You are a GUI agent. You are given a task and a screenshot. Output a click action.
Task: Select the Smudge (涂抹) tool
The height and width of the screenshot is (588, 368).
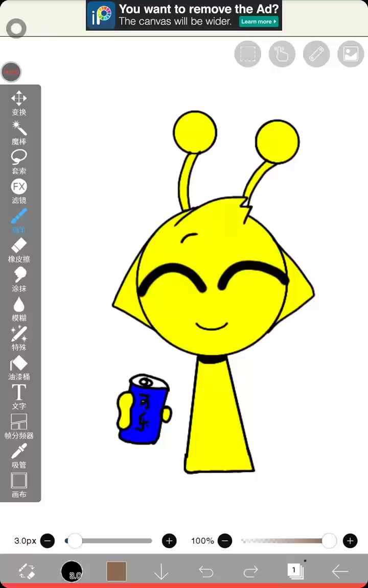pyautogui.click(x=19, y=279)
